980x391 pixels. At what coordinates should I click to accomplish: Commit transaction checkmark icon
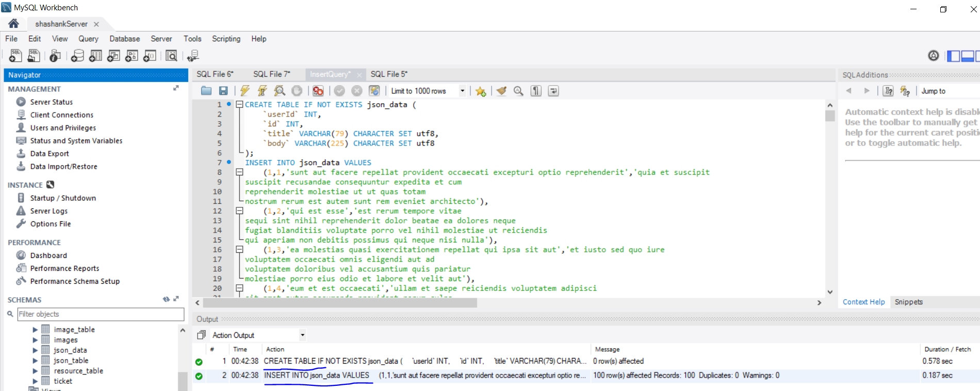coord(339,91)
